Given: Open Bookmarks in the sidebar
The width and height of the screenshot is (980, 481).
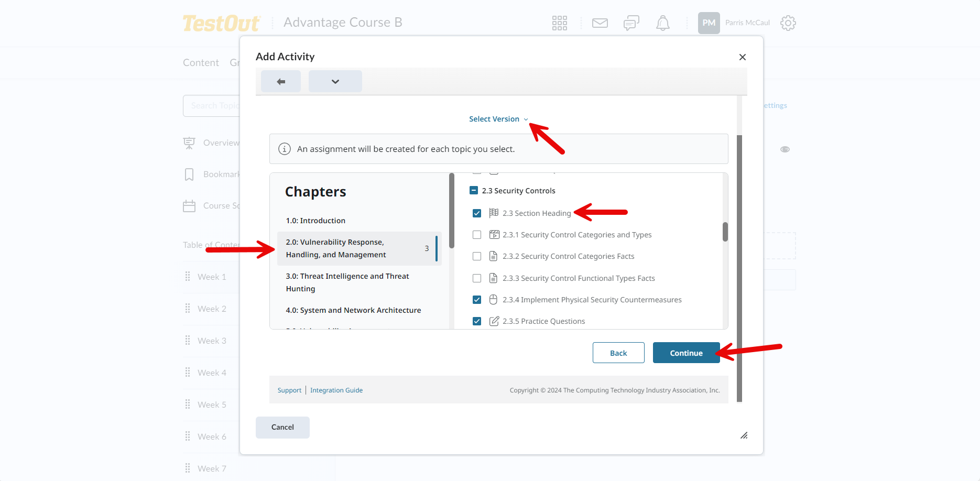Looking at the screenshot, I should point(221,174).
